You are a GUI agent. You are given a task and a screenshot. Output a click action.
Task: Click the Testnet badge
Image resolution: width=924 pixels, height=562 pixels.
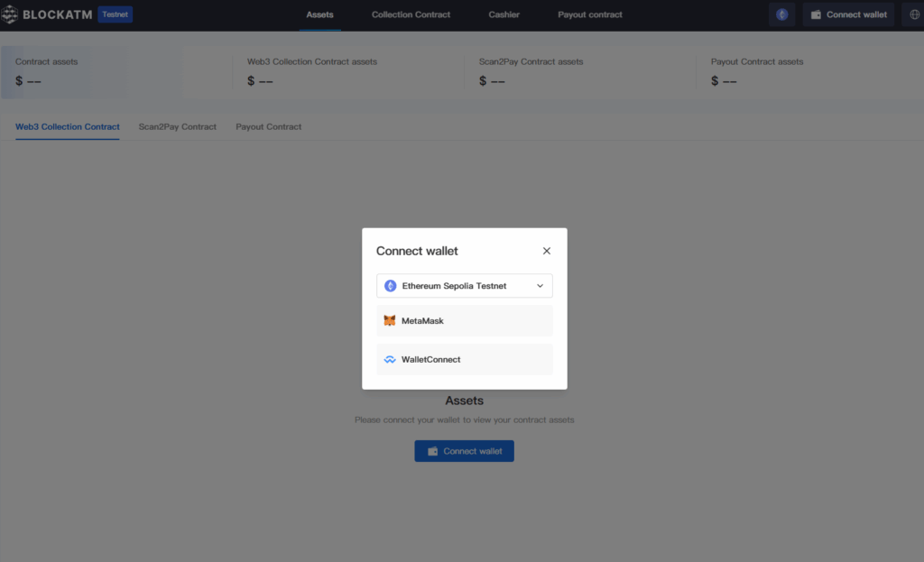point(115,14)
